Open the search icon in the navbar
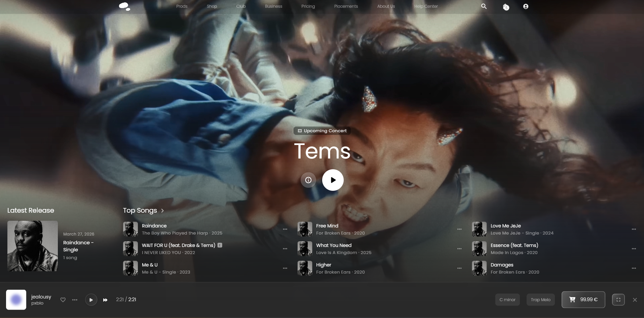 484,6
